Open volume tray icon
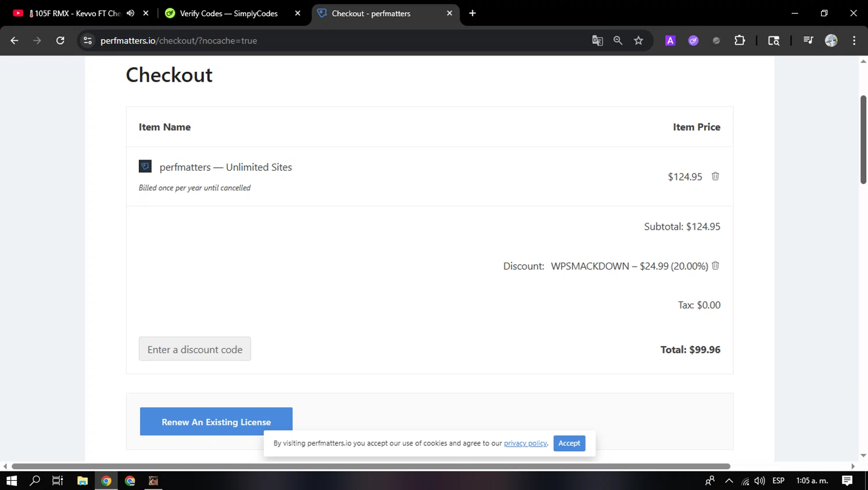This screenshot has height=490, width=868. pyautogui.click(x=760, y=481)
